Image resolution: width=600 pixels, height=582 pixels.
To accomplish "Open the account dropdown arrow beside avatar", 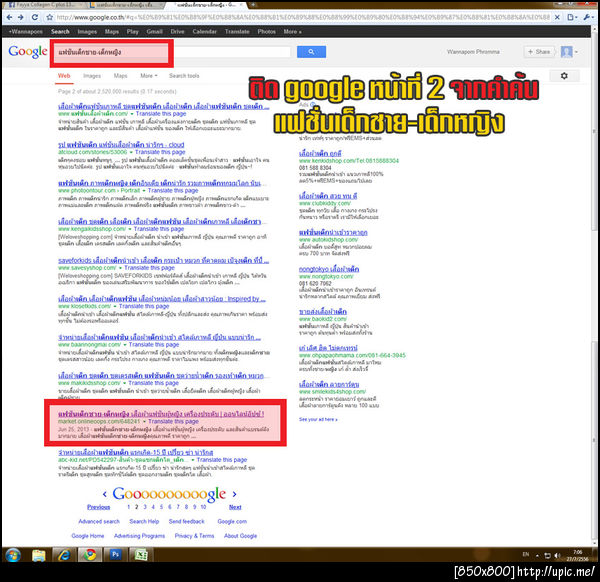I will [x=576, y=52].
